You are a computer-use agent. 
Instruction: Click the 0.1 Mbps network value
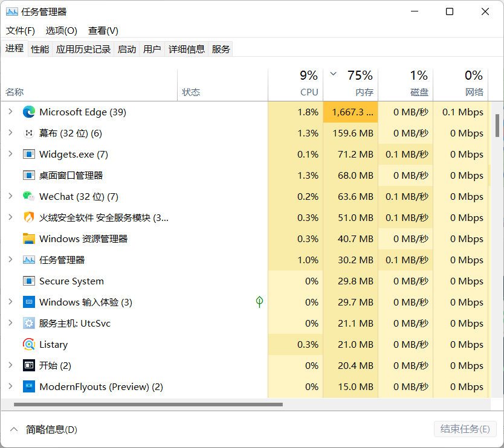tap(462, 112)
